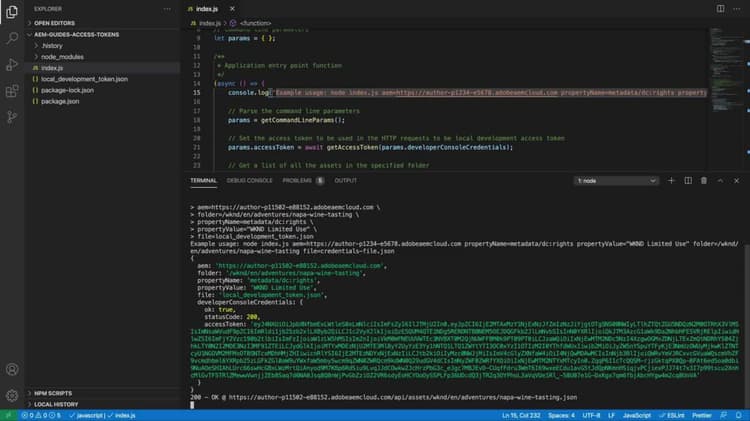750x421 pixels.
Task: Click Prettier in the status bar
Action: click(x=702, y=415)
